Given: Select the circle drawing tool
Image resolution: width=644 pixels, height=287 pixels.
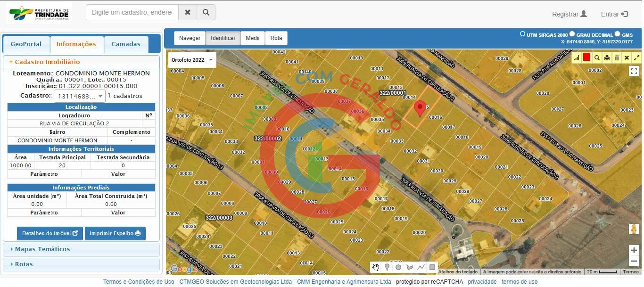Looking at the screenshot, I should click(x=398, y=267).
